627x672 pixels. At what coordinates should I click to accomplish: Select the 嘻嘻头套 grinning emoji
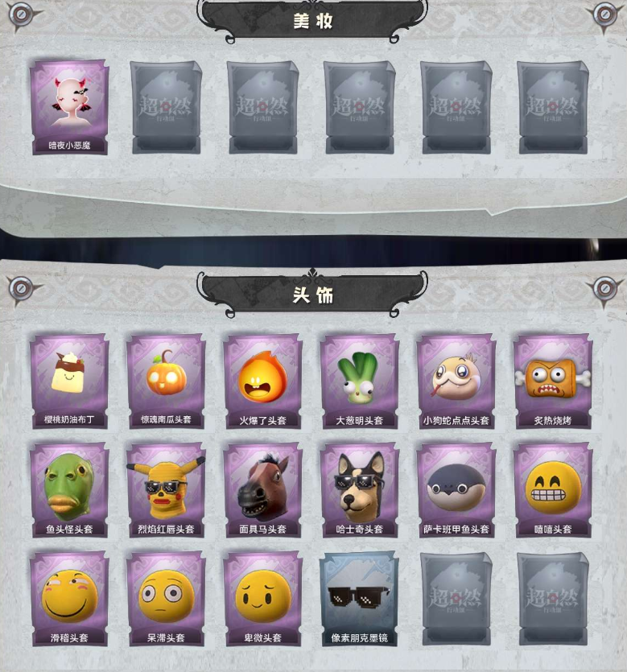pyautogui.click(x=553, y=490)
